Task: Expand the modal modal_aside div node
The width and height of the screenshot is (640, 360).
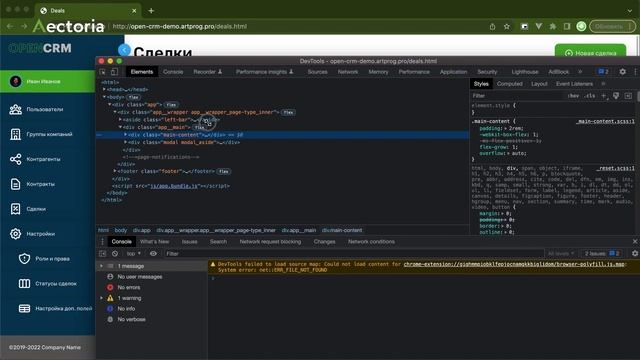Action: [126, 142]
